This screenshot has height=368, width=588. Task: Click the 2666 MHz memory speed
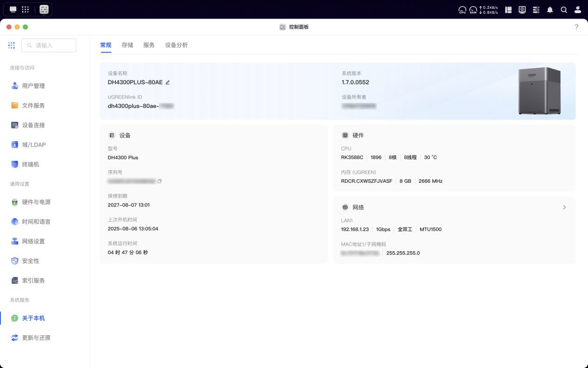pyautogui.click(x=430, y=181)
